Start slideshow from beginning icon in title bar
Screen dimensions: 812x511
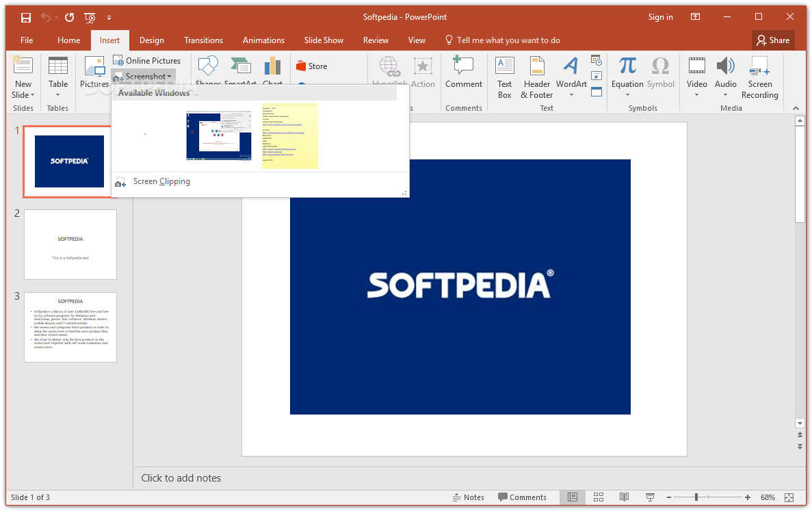coord(90,18)
